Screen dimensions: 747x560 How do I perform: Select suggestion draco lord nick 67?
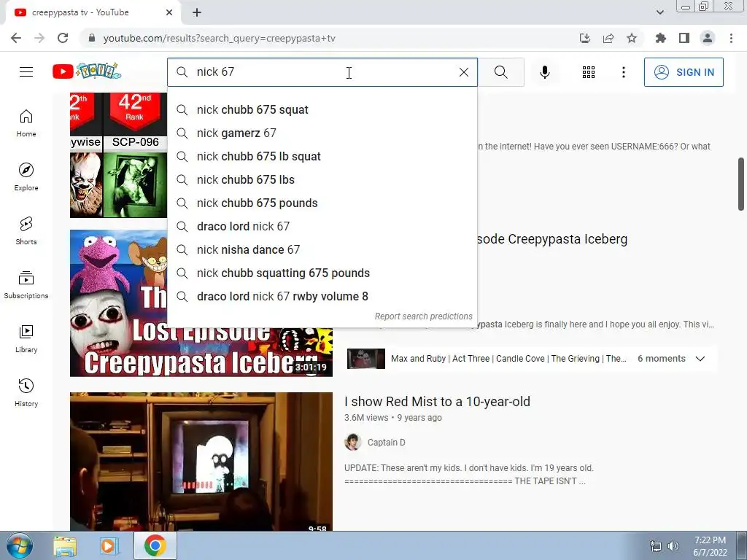tap(322, 226)
